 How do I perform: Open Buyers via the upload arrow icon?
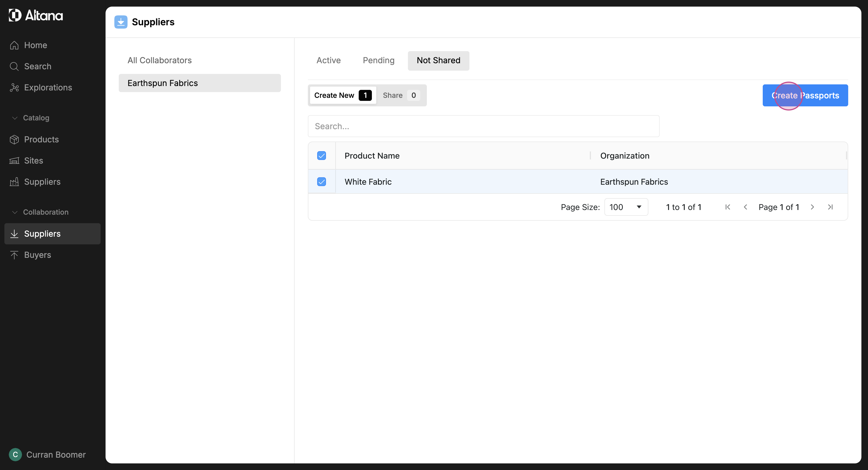point(14,255)
